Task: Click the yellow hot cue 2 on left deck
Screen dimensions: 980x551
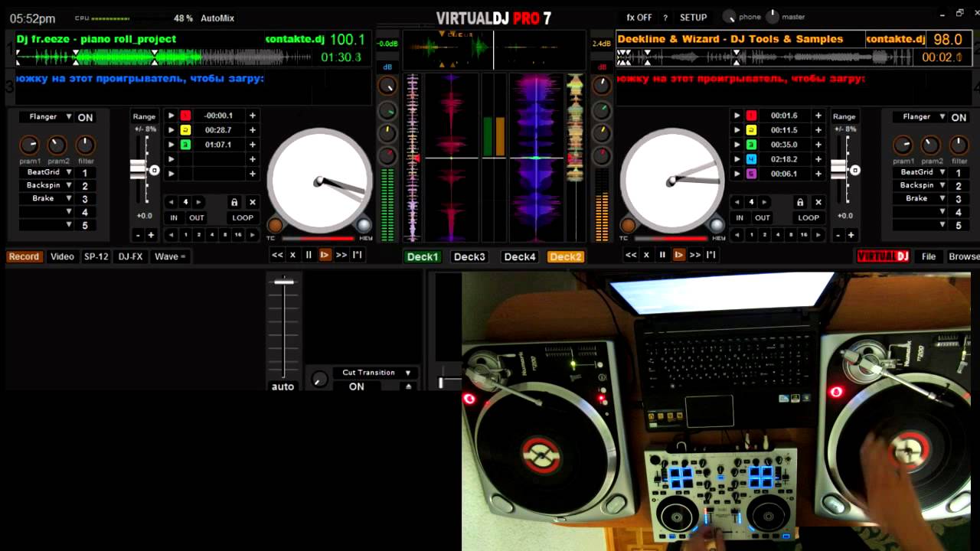Action: pyautogui.click(x=185, y=130)
